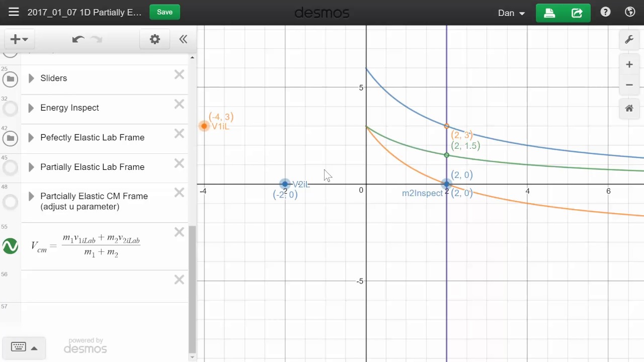This screenshot has width=644, height=362.
Task: Click the green Save button
Action: 165,12
